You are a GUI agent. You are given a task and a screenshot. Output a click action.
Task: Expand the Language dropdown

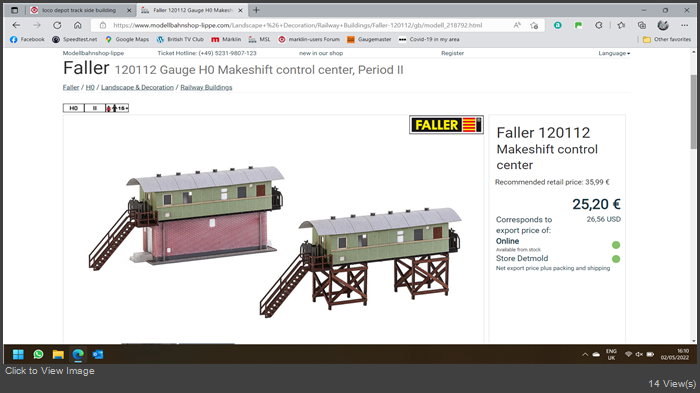[x=614, y=53]
